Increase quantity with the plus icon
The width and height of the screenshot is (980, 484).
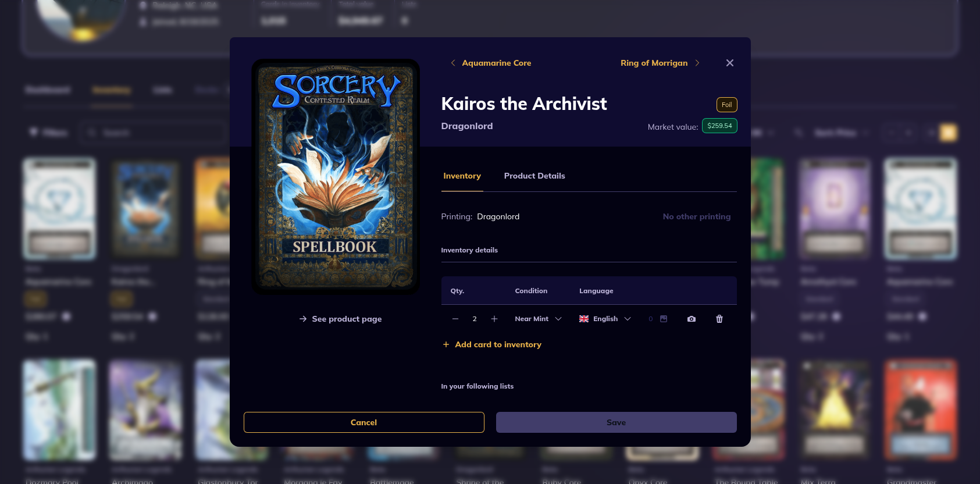coord(494,319)
